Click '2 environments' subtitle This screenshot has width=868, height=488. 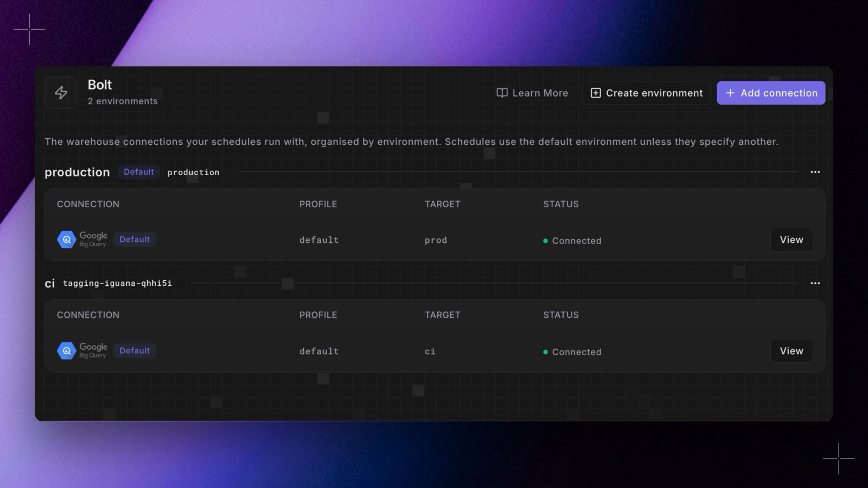tap(123, 101)
